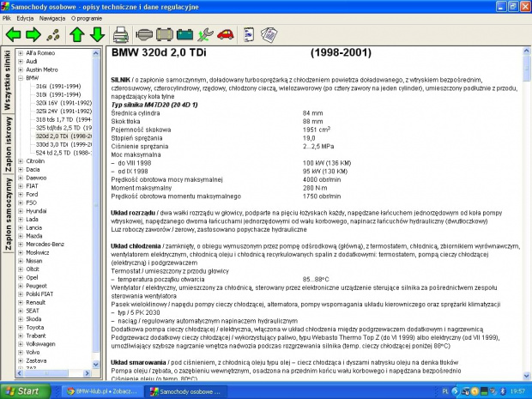Expand the FIAT tree node
Screen dimensions: 532x399
[x=21, y=186]
